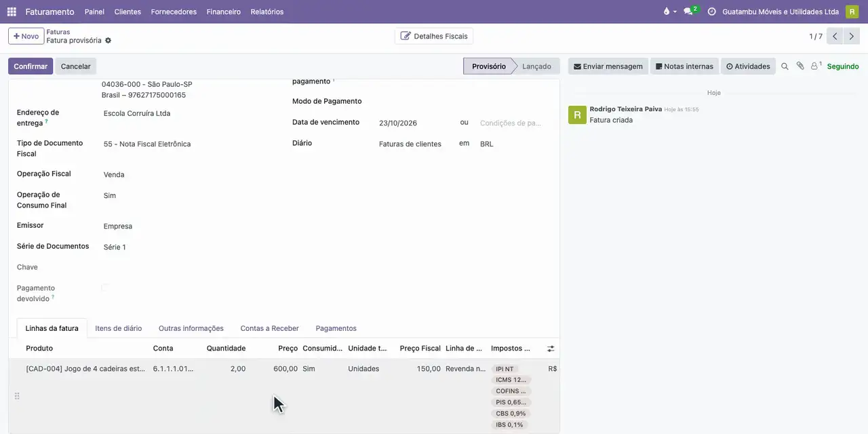Go to previous record arrow
The image size is (868, 434).
point(835,37)
